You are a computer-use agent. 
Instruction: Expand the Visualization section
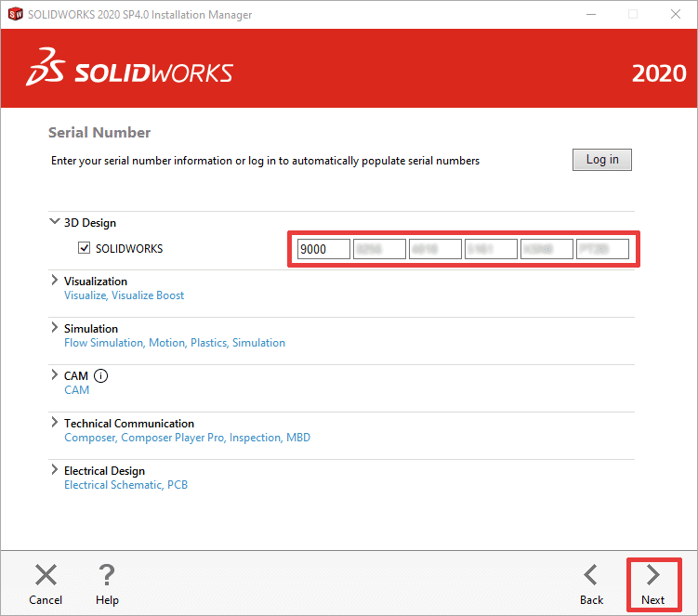pos(54,280)
